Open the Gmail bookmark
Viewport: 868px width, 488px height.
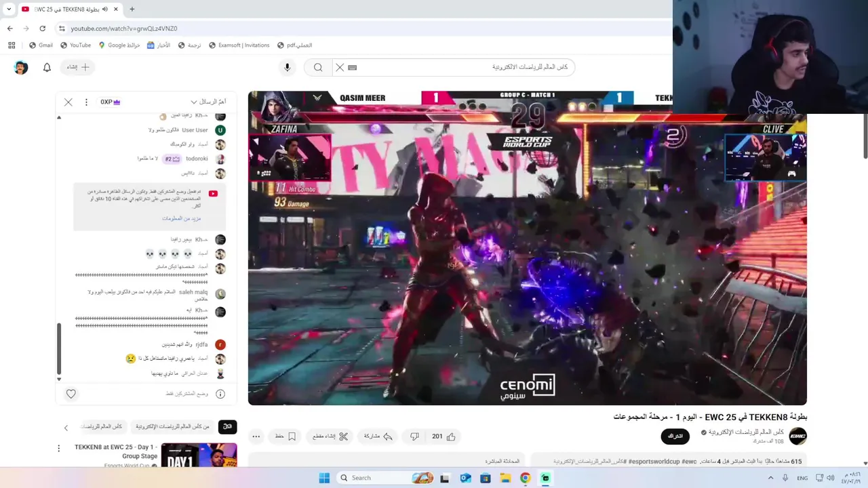41,45
